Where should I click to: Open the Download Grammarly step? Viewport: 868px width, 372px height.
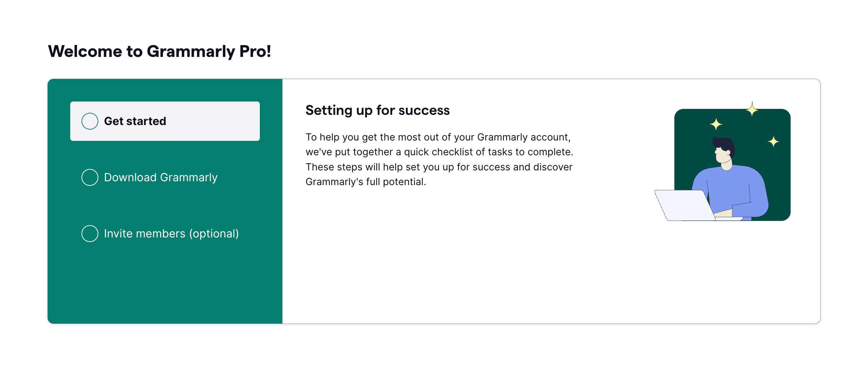(161, 177)
